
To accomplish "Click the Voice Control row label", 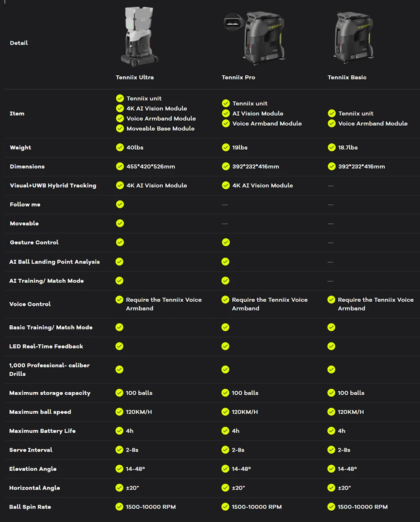I will pos(30,304).
